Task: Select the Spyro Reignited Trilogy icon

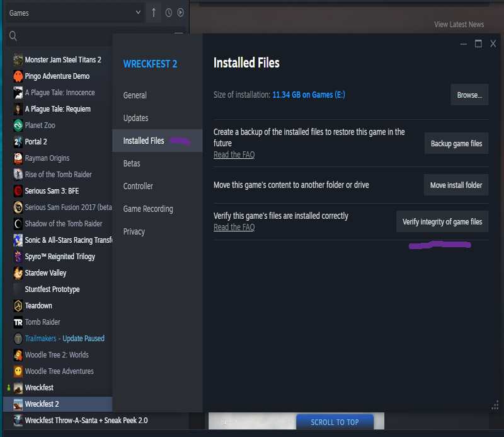Action: pyautogui.click(x=18, y=257)
